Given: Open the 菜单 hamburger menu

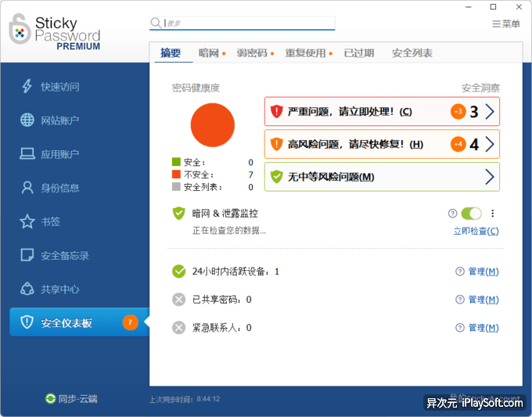Looking at the screenshot, I should (506, 23).
